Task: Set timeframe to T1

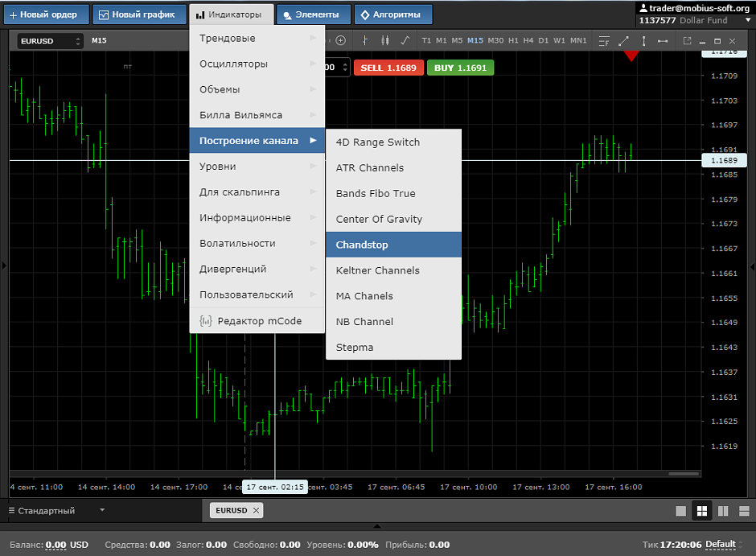Action: pyautogui.click(x=426, y=40)
